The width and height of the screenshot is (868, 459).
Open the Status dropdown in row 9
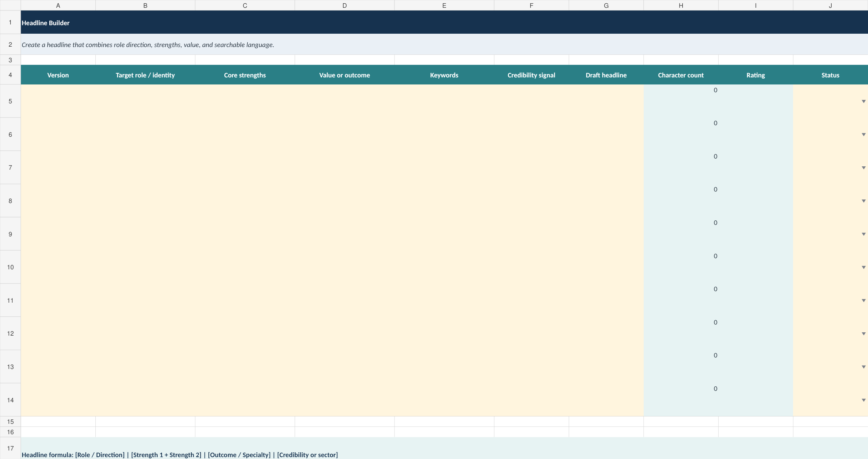864,234
